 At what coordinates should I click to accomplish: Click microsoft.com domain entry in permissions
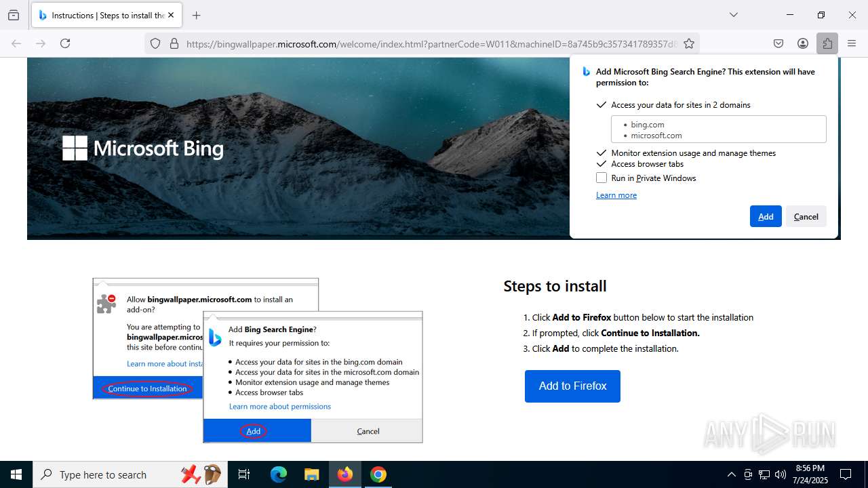pos(656,136)
